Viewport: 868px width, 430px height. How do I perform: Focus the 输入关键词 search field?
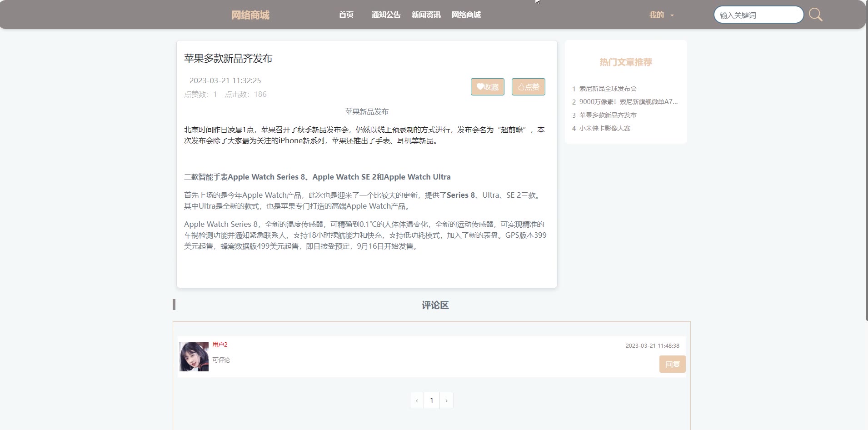[x=758, y=15]
